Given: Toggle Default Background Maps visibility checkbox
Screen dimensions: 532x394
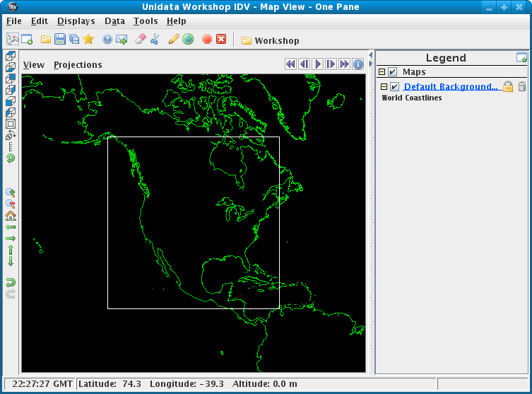Looking at the screenshot, I should 395,86.
